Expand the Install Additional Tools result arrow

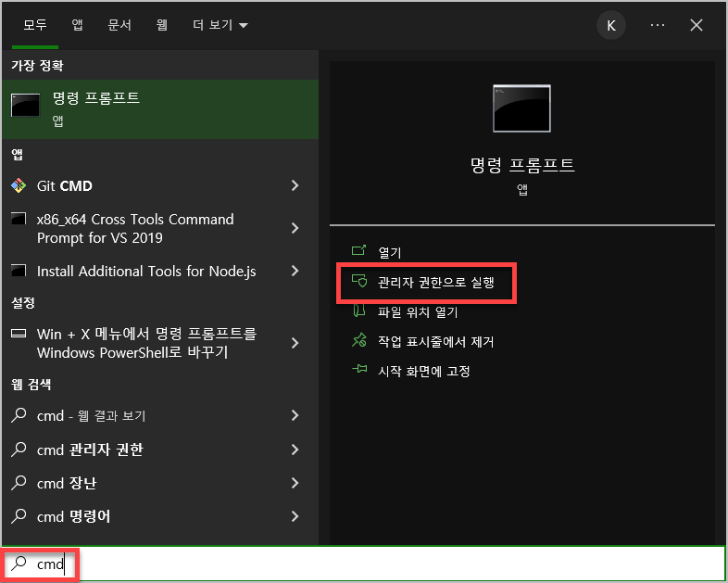pos(295,271)
